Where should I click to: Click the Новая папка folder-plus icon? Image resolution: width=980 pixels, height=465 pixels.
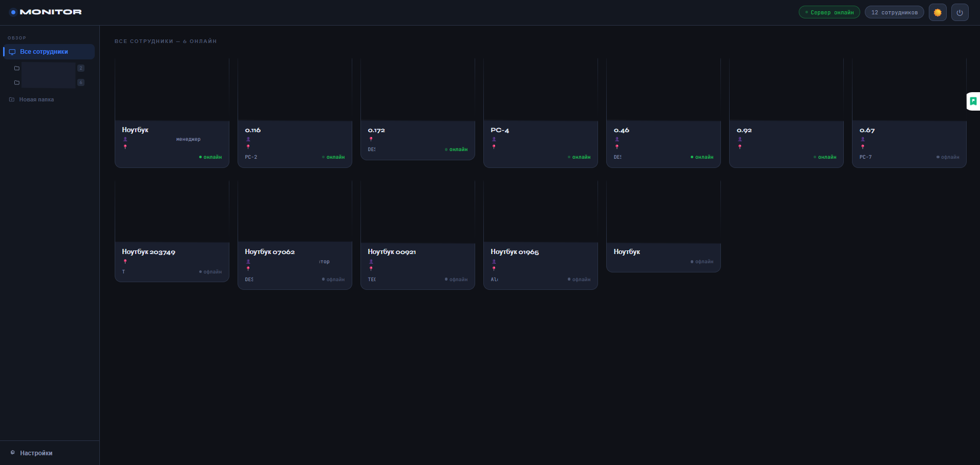pyautogui.click(x=12, y=99)
